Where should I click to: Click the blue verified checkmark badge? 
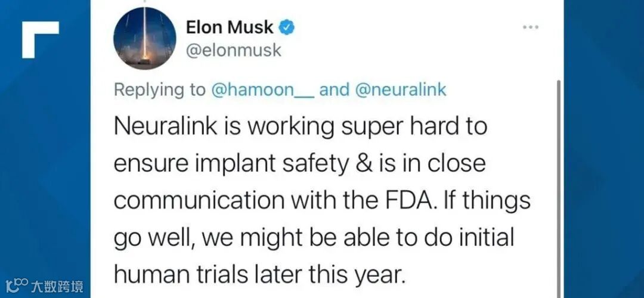coord(287,27)
